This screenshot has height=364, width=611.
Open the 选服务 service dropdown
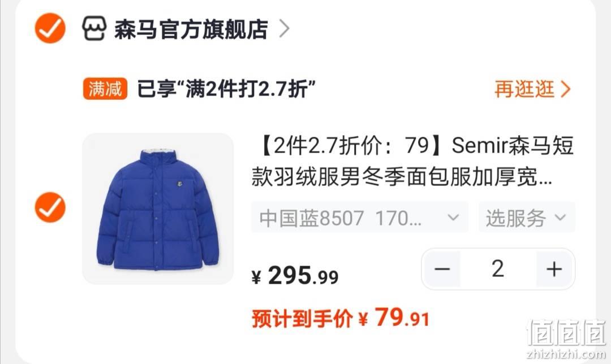527,217
